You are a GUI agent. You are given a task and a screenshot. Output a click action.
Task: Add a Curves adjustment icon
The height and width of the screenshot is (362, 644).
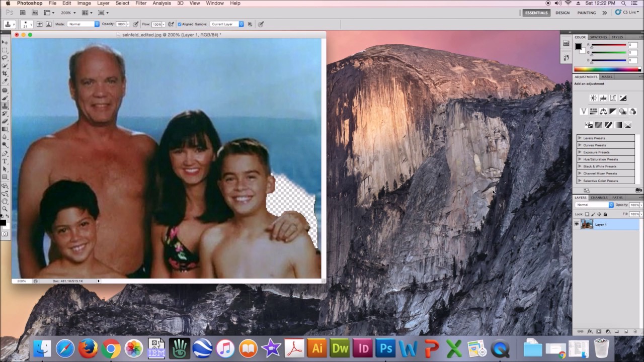(613, 98)
